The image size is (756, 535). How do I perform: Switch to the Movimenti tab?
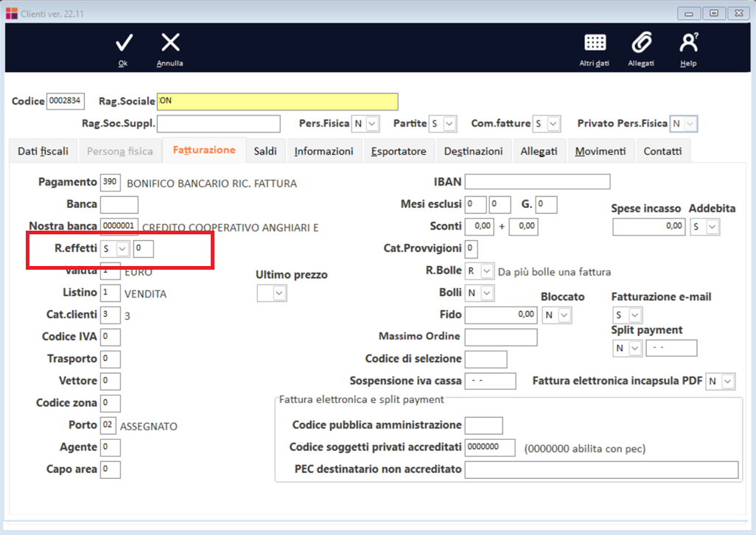(601, 151)
